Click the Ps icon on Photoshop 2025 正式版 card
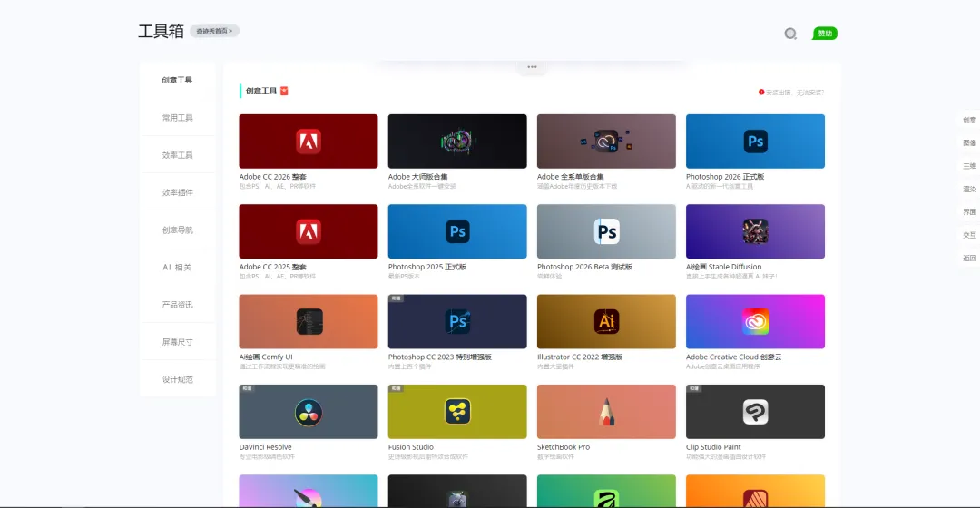 [x=457, y=231]
